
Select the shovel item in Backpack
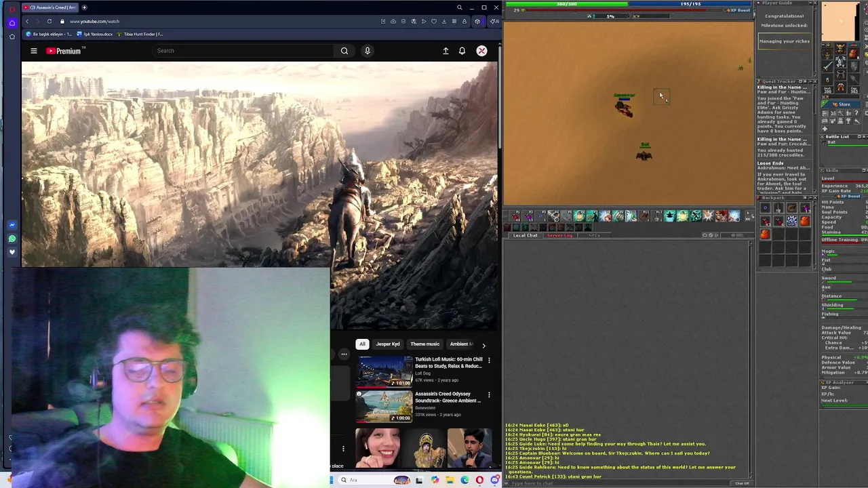tap(778, 208)
